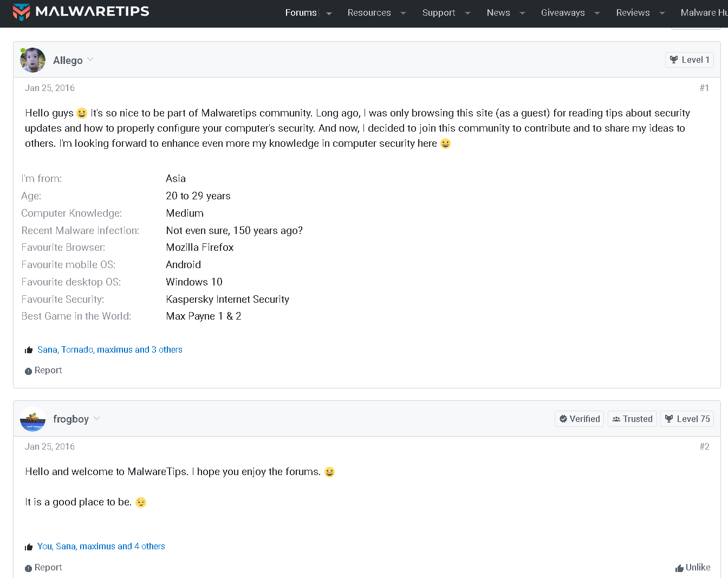Click the thumbs-up icon under frogboy's post
Screen dimensions: 728x578
[x=29, y=547]
